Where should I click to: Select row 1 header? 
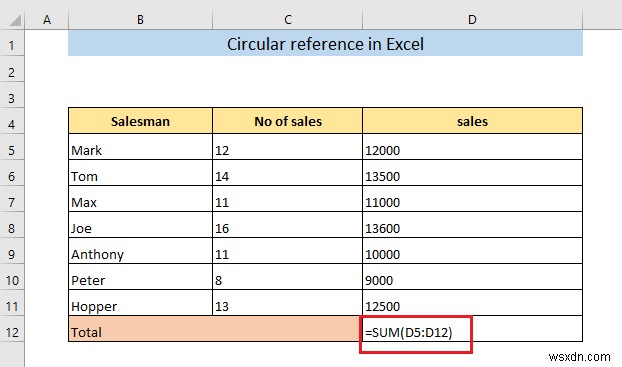point(12,43)
